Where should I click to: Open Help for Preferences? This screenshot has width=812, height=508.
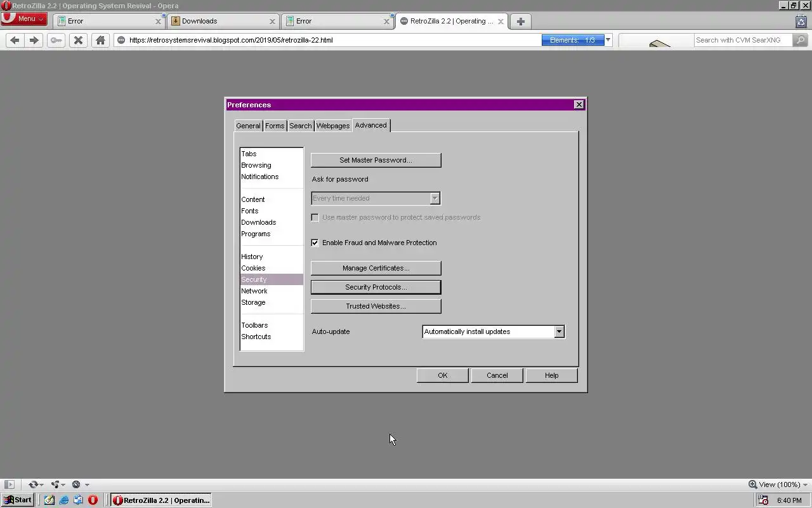pyautogui.click(x=551, y=375)
